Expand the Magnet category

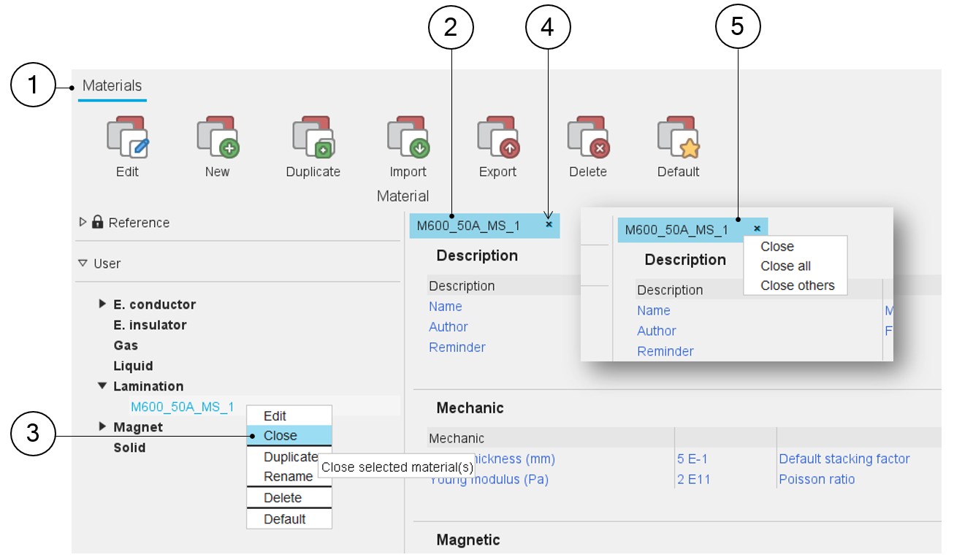pyautogui.click(x=102, y=426)
